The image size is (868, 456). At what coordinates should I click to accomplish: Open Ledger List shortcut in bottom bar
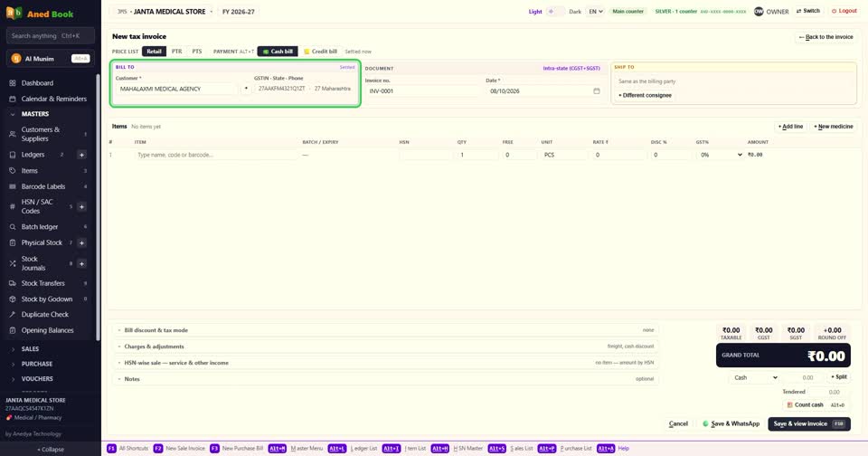tap(354, 448)
